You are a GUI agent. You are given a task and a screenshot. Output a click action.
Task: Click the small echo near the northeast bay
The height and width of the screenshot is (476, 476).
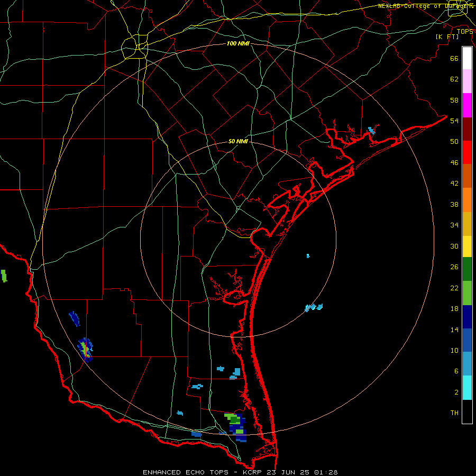(372, 131)
